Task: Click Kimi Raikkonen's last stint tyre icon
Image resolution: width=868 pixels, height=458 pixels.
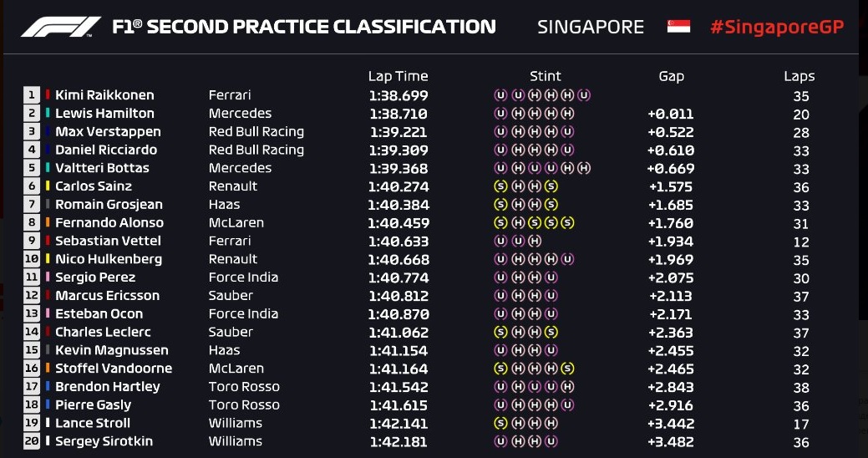Action: coord(584,95)
